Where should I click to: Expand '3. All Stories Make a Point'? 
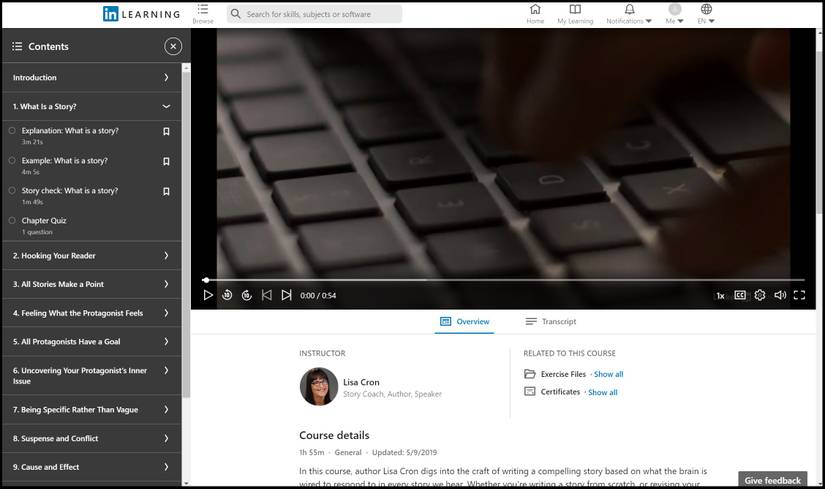(x=92, y=284)
